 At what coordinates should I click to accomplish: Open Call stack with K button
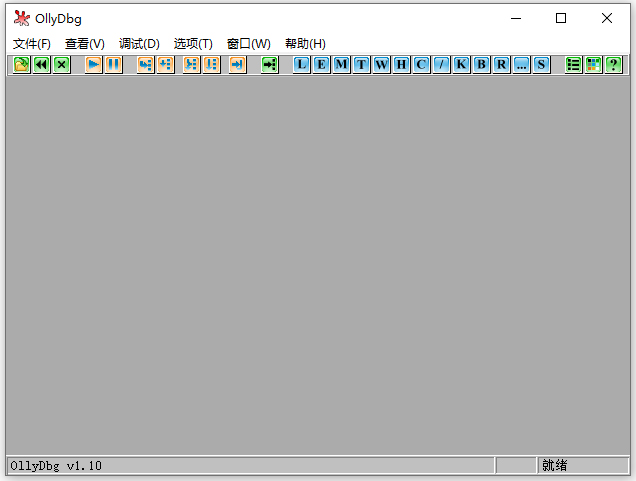pyautogui.click(x=461, y=65)
